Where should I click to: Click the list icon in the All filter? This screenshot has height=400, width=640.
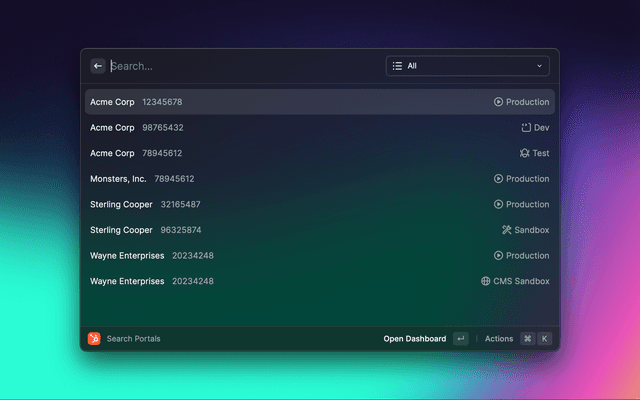(x=397, y=66)
